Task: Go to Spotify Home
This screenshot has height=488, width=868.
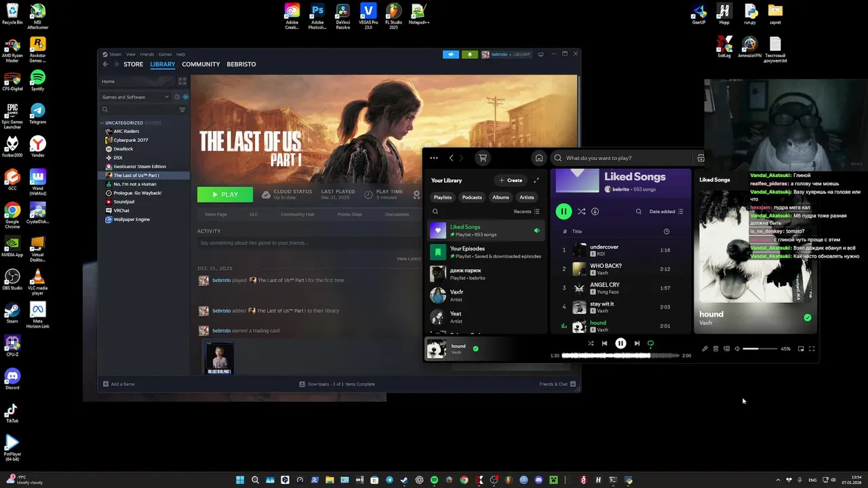Action: click(539, 158)
